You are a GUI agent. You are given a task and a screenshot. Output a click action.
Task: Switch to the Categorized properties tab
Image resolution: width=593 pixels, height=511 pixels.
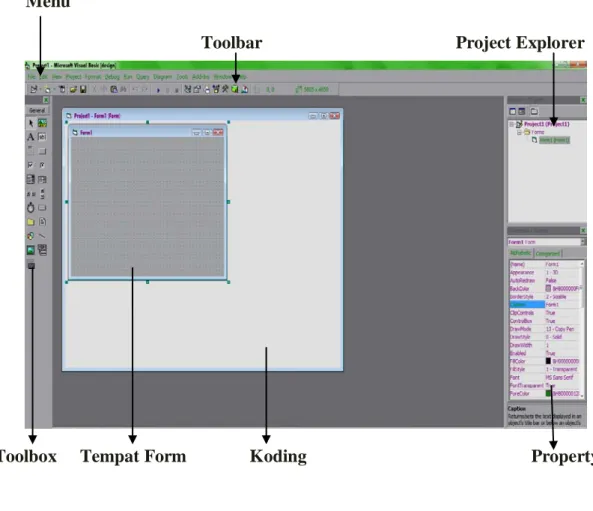548,253
